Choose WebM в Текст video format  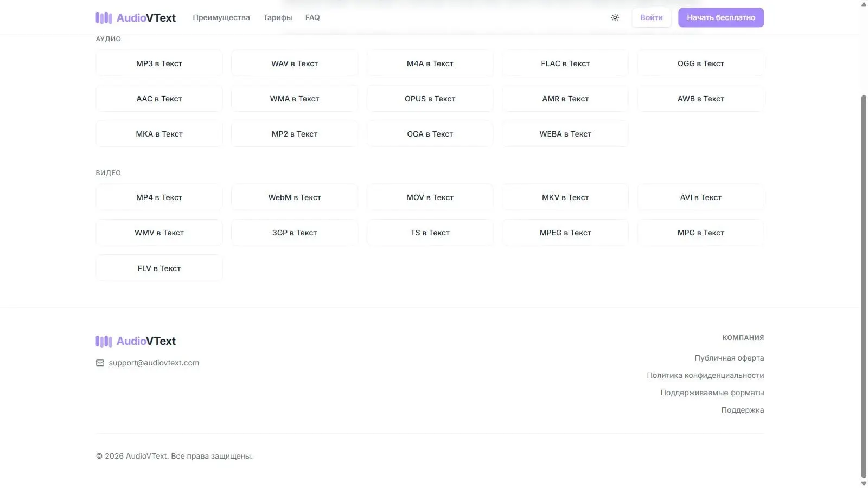(295, 197)
